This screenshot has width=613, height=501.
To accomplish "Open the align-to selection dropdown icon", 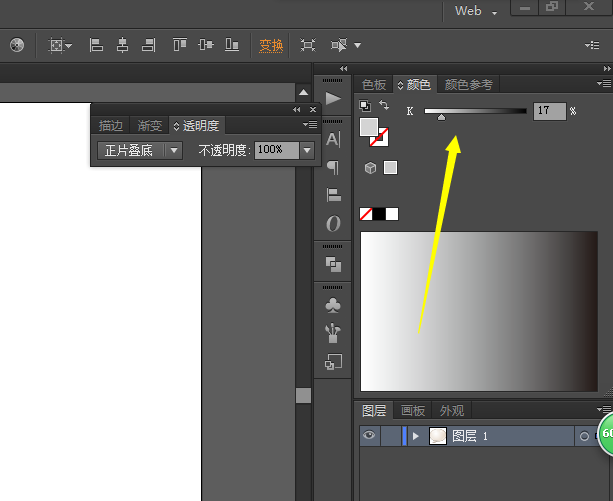I will pos(60,45).
